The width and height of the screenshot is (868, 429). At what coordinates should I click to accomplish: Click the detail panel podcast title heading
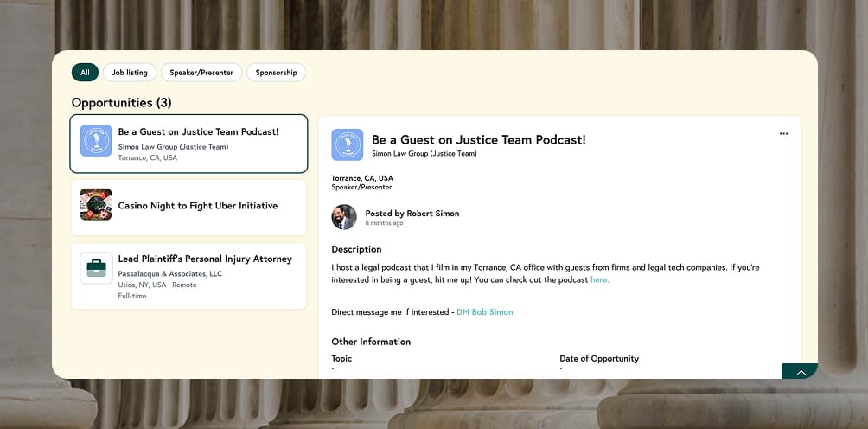(x=478, y=139)
